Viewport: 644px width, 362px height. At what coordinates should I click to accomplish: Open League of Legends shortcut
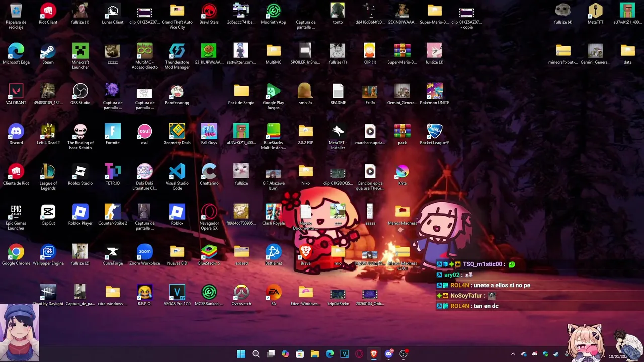tap(48, 177)
